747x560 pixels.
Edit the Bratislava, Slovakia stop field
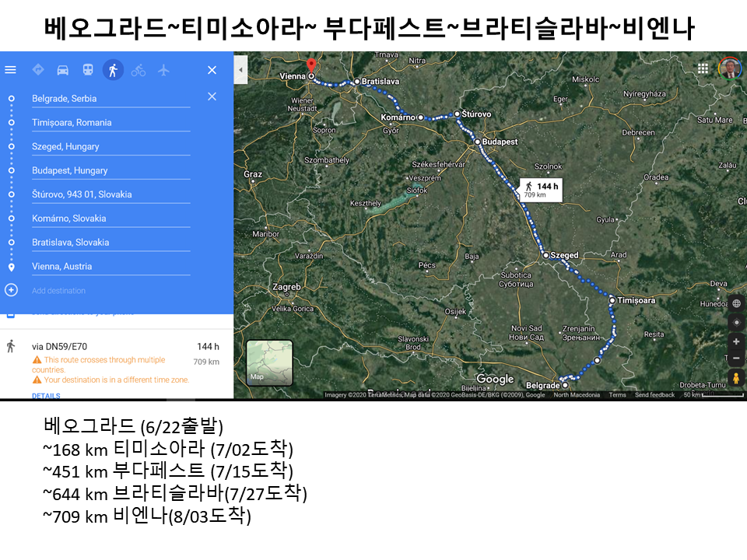111,243
